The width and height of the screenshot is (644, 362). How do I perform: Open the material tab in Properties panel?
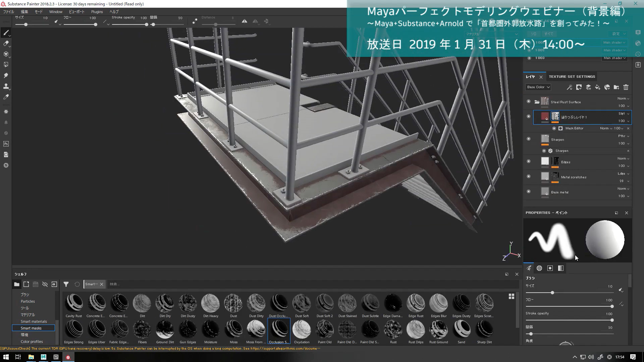561,268
